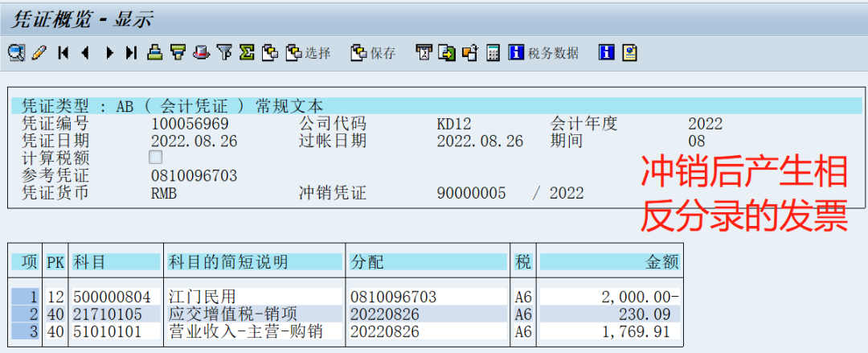Select line item row 2
The image size is (868, 353).
tap(26, 314)
